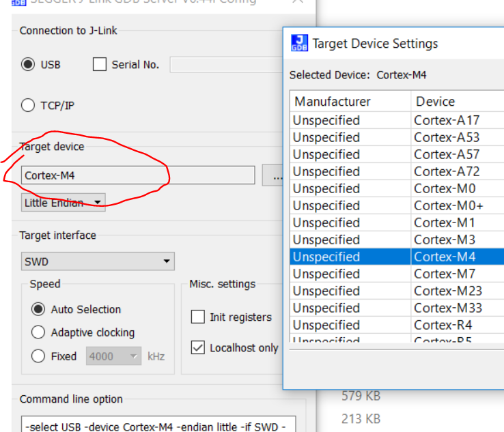
Task: Open the Little Endian dropdown
Action: point(63,202)
